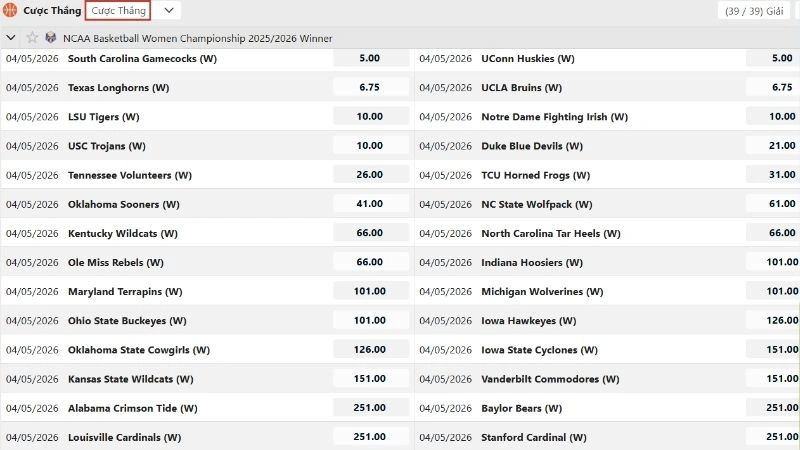Click the Iowa Hawkeyes (W) name
Image resolution: width=800 pixels, height=450 pixels.
click(x=529, y=320)
